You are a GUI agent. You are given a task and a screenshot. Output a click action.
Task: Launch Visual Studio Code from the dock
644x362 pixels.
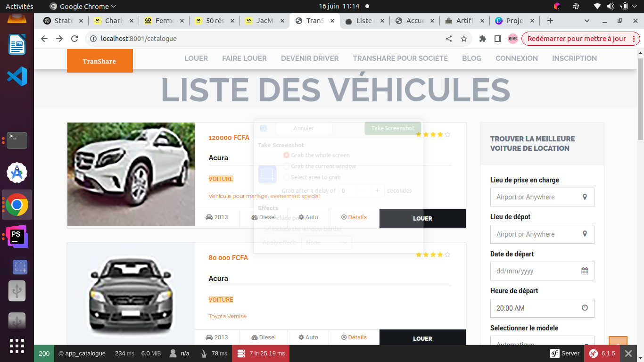(17, 76)
